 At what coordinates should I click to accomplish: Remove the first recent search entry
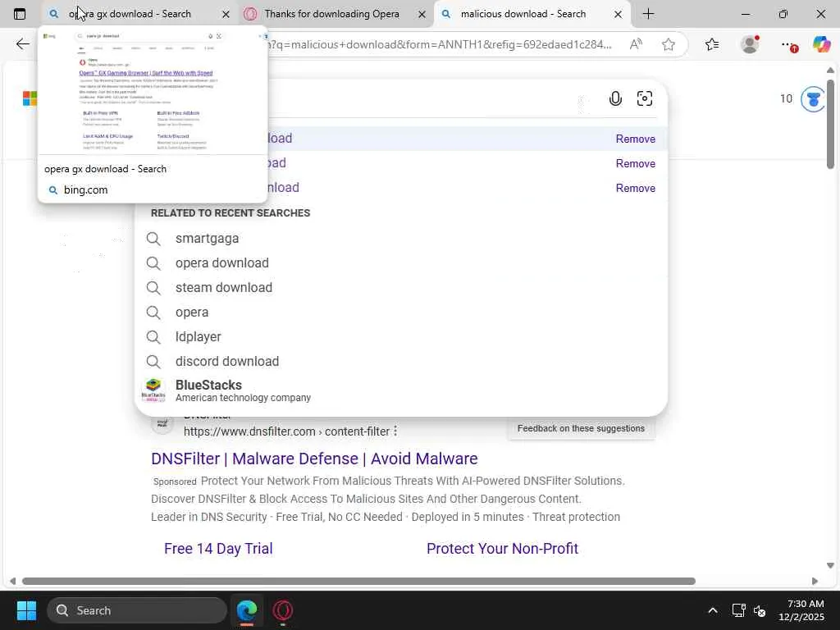pos(636,139)
